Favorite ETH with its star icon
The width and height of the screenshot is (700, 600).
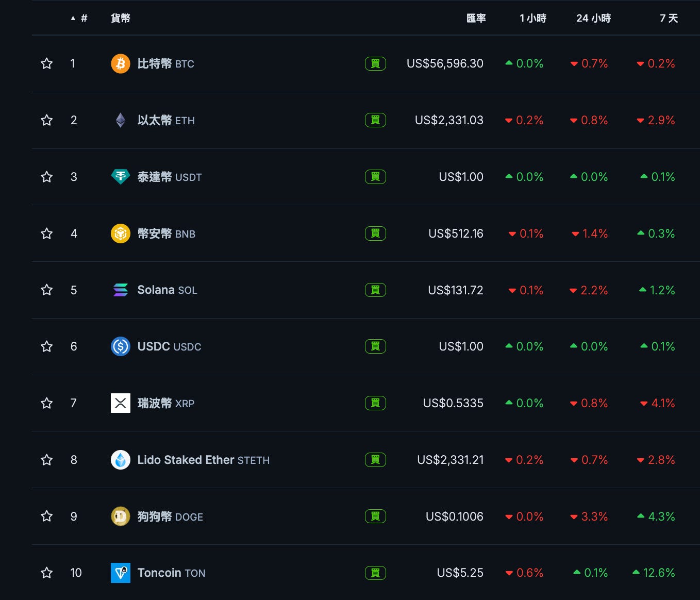(47, 120)
